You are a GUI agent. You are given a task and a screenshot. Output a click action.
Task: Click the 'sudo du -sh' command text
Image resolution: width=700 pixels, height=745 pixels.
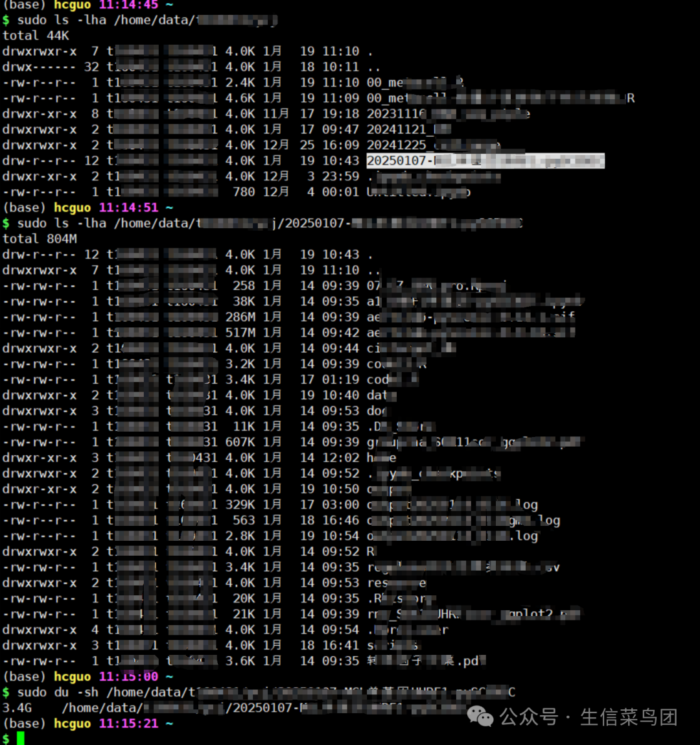tap(58, 692)
